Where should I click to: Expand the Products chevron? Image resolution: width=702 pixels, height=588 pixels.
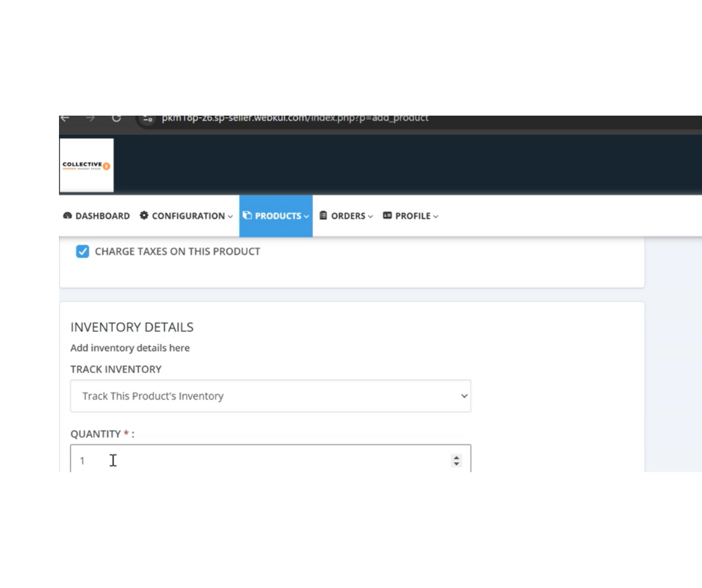(306, 216)
